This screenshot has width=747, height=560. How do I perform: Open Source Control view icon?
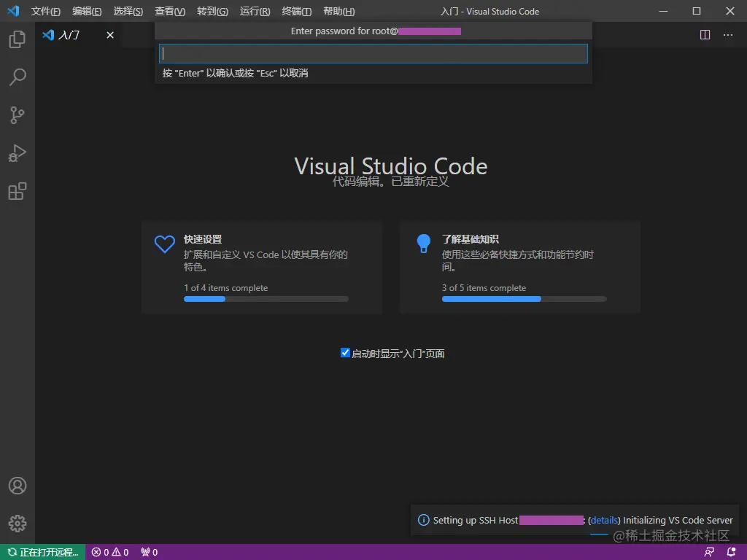click(x=18, y=115)
